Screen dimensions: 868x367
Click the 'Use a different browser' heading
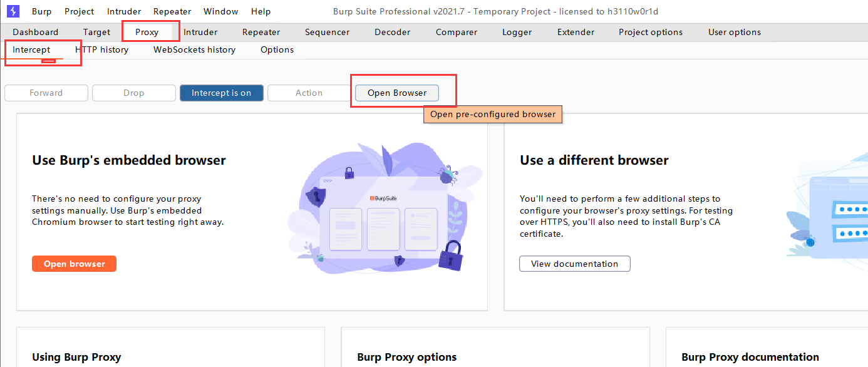[x=594, y=160]
